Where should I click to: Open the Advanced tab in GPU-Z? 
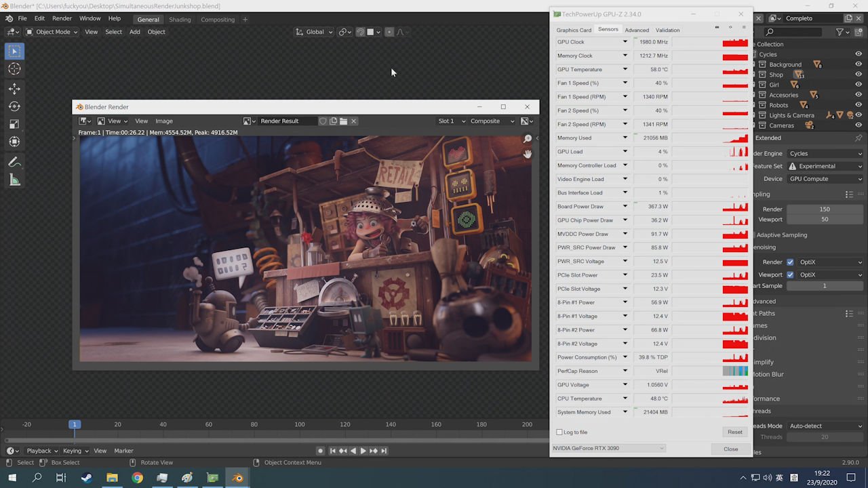point(637,30)
